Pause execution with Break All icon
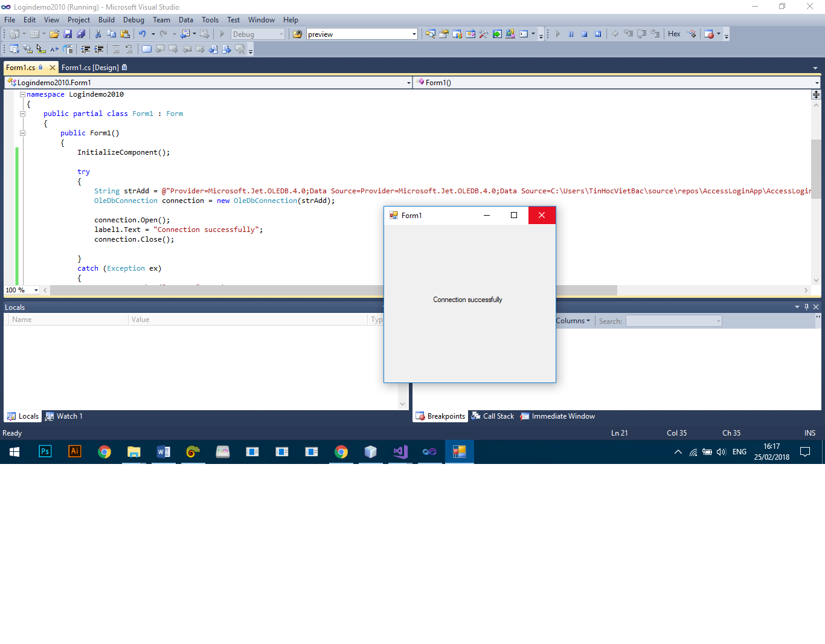Image resolution: width=825 pixels, height=644 pixels. point(571,34)
